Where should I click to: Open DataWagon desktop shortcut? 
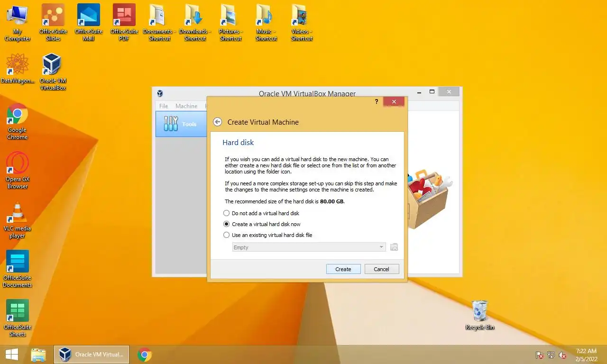coord(18,69)
